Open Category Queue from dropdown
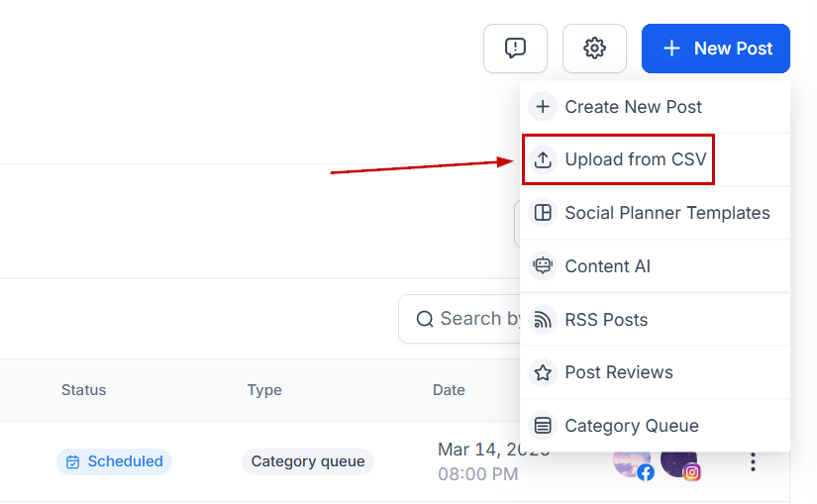The height and width of the screenshot is (504, 817). click(631, 426)
